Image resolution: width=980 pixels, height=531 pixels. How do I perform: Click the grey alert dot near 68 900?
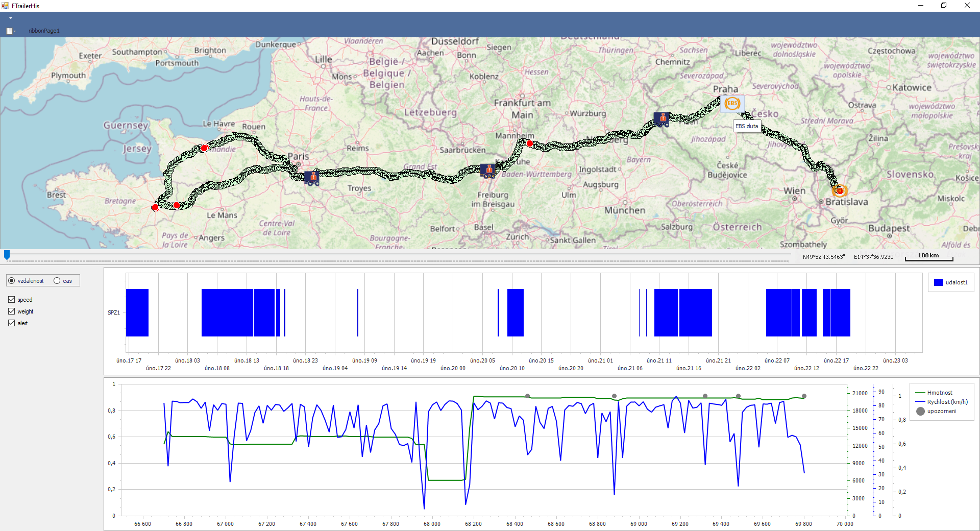coord(615,396)
